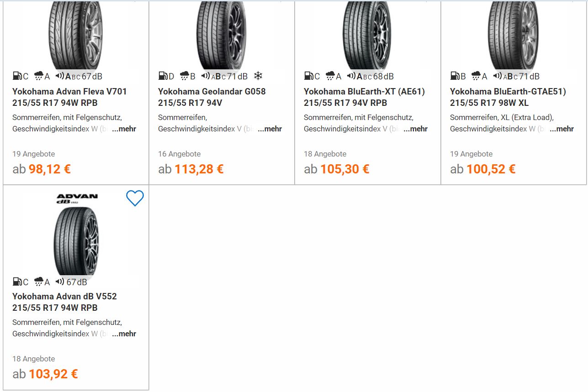Click snowflake winter icon on Geolandar G058
Screen dimensions: 588x392
(258, 76)
